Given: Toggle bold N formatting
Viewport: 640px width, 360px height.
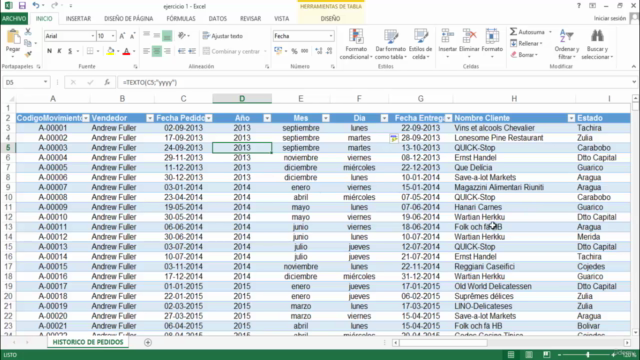Looking at the screenshot, I should [49, 51].
